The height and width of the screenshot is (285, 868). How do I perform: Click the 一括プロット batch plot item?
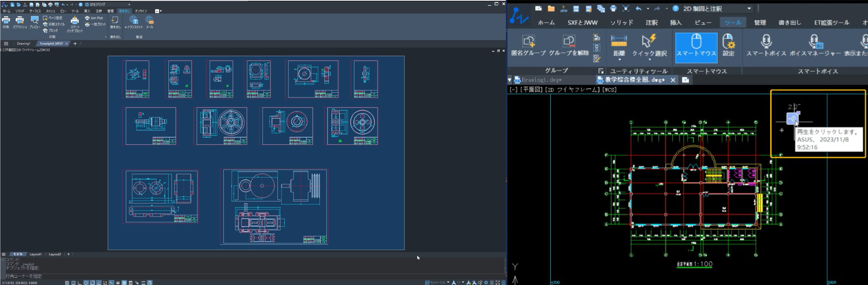pyautogui.click(x=96, y=24)
